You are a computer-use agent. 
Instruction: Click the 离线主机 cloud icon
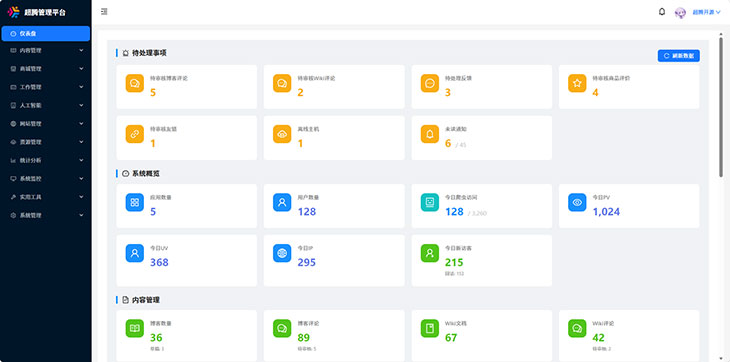coord(282,134)
